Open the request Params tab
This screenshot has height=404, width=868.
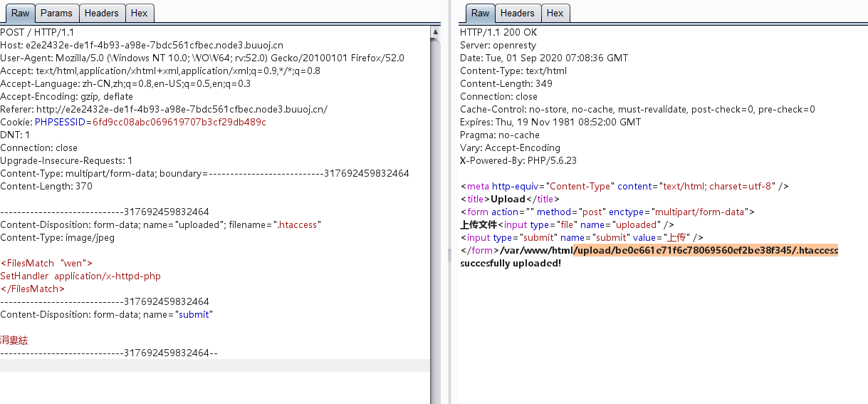pyautogui.click(x=56, y=13)
